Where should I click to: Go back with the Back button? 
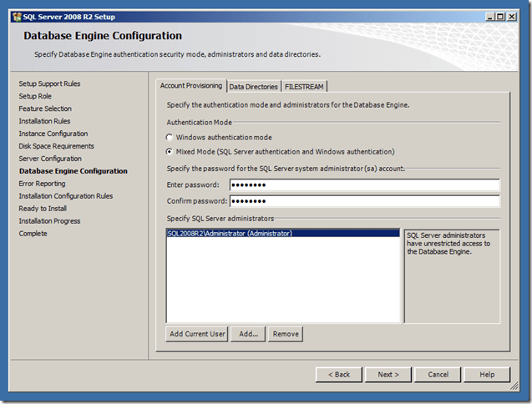(338, 375)
